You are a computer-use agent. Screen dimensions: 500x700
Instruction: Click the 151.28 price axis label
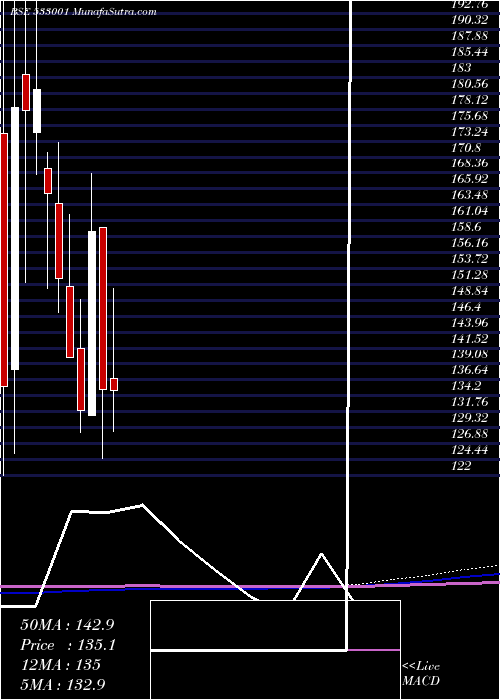click(x=470, y=275)
